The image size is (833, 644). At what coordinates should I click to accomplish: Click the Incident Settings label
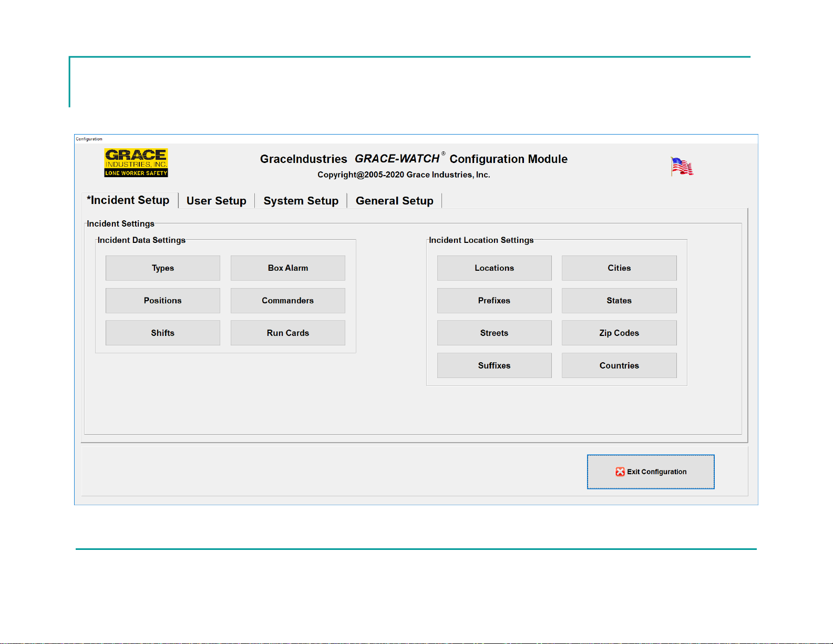(120, 224)
